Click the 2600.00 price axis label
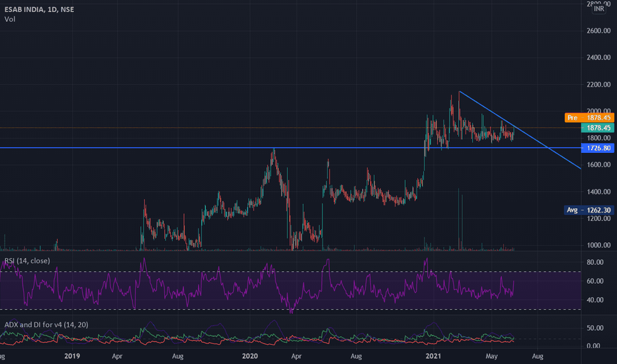Viewport: 617px width, 364px height. point(598,30)
